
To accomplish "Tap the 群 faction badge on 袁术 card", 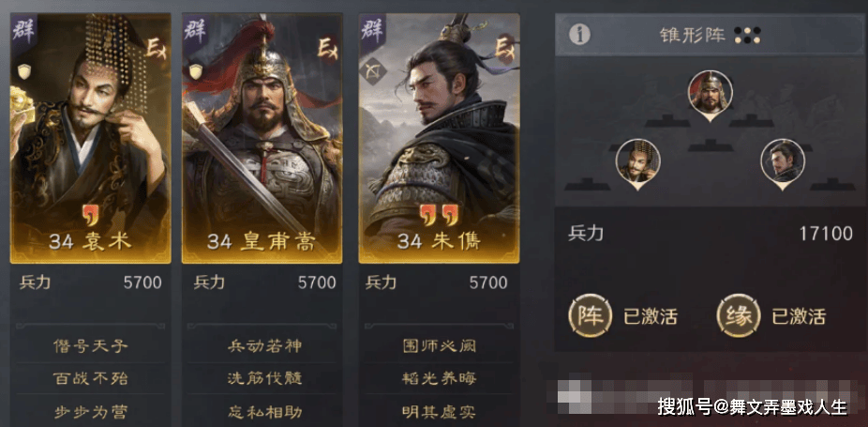I will [23, 32].
